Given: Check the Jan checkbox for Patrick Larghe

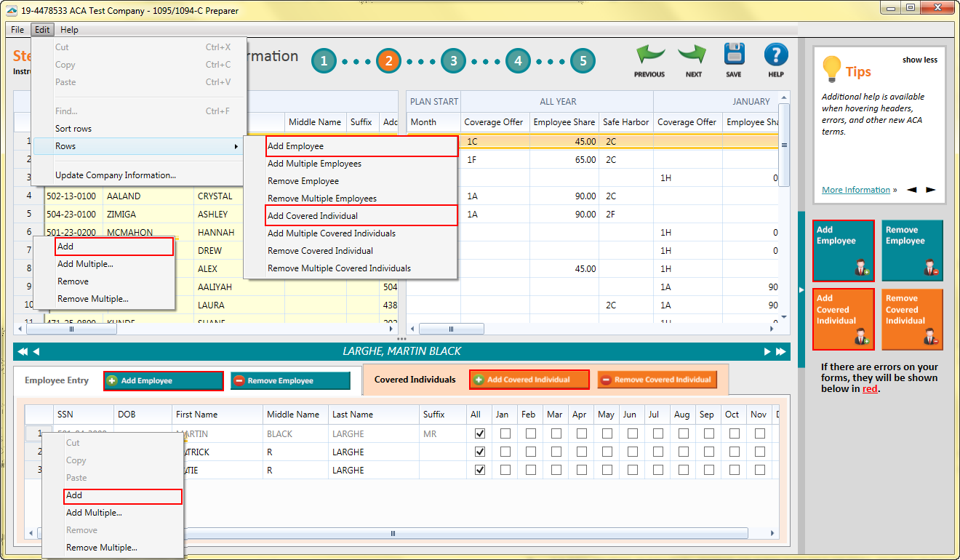Looking at the screenshot, I should pyautogui.click(x=505, y=452).
